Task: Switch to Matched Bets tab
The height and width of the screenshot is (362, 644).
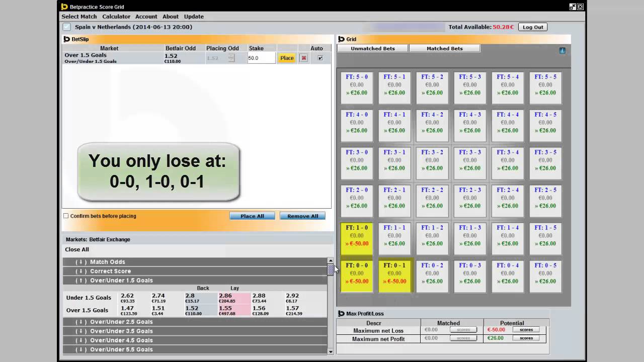Action: [445, 48]
